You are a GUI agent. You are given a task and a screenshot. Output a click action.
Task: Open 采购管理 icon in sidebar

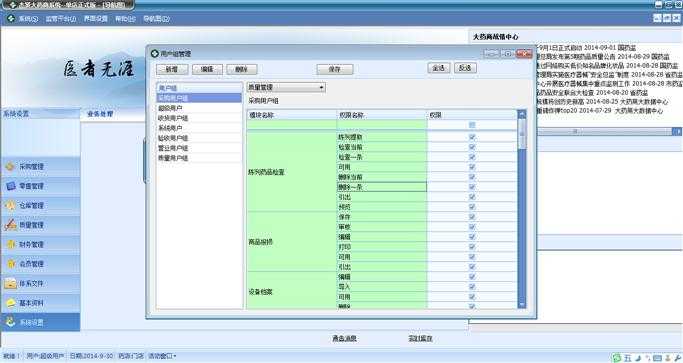[x=10, y=166]
